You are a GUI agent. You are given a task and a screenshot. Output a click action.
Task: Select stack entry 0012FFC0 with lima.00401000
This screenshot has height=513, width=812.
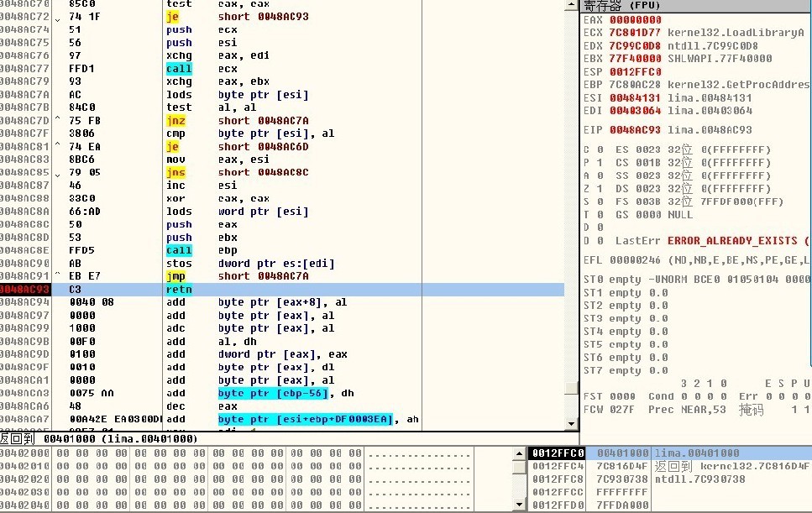coord(669,453)
